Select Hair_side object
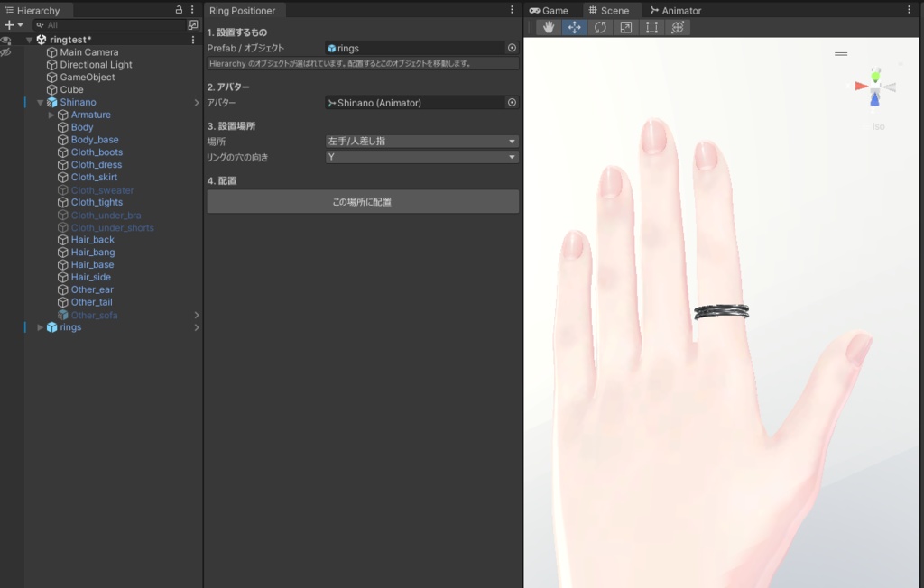 coord(91,278)
